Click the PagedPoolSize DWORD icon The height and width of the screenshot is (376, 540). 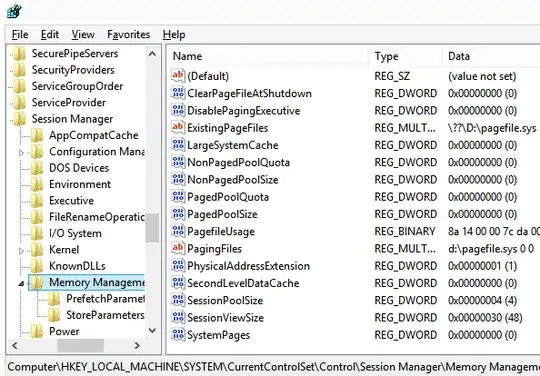178,214
